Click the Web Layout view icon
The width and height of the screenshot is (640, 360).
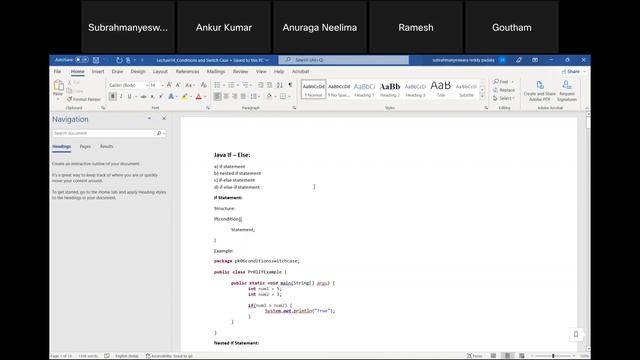(x=522, y=356)
